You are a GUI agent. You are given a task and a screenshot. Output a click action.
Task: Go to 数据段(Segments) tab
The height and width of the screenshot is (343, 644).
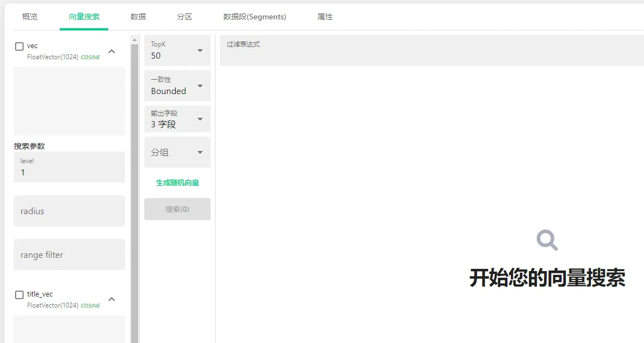pos(255,17)
